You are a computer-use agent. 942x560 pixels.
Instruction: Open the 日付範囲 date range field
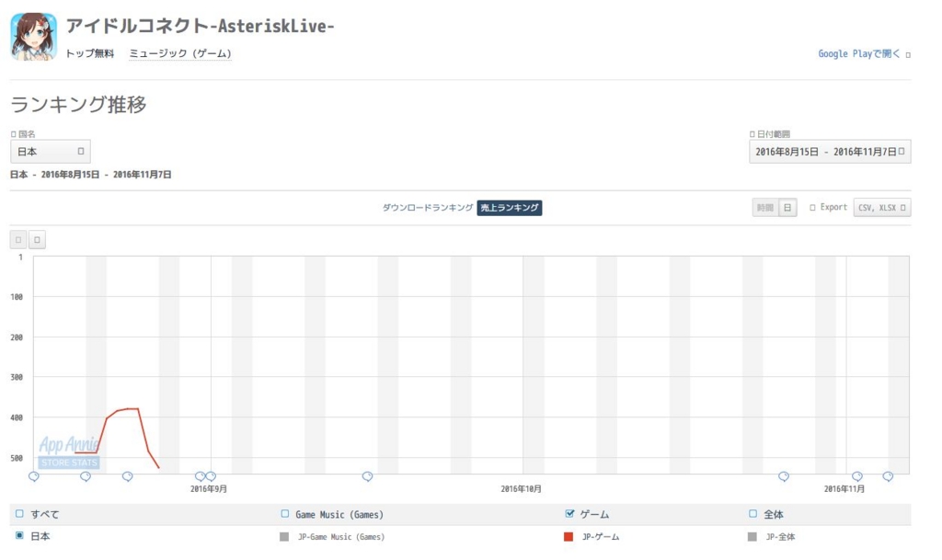coord(830,152)
